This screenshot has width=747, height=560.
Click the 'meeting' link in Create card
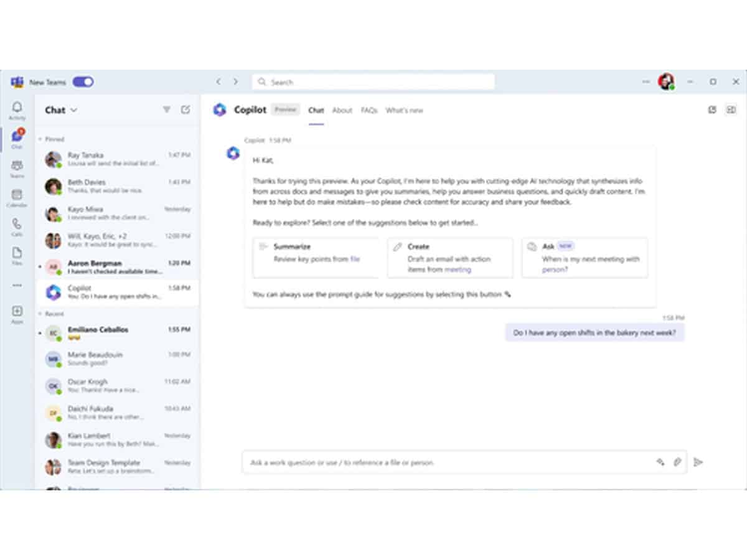(458, 269)
